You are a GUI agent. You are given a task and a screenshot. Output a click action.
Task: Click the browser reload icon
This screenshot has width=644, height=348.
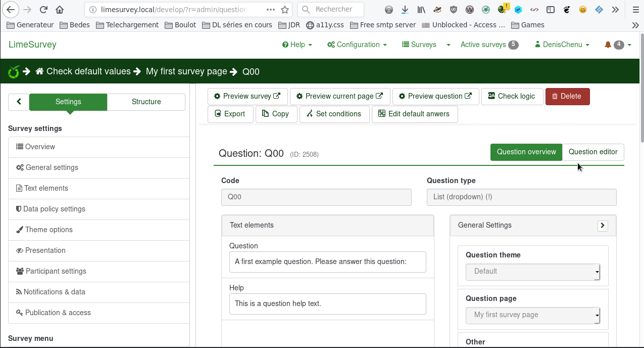tap(43, 10)
